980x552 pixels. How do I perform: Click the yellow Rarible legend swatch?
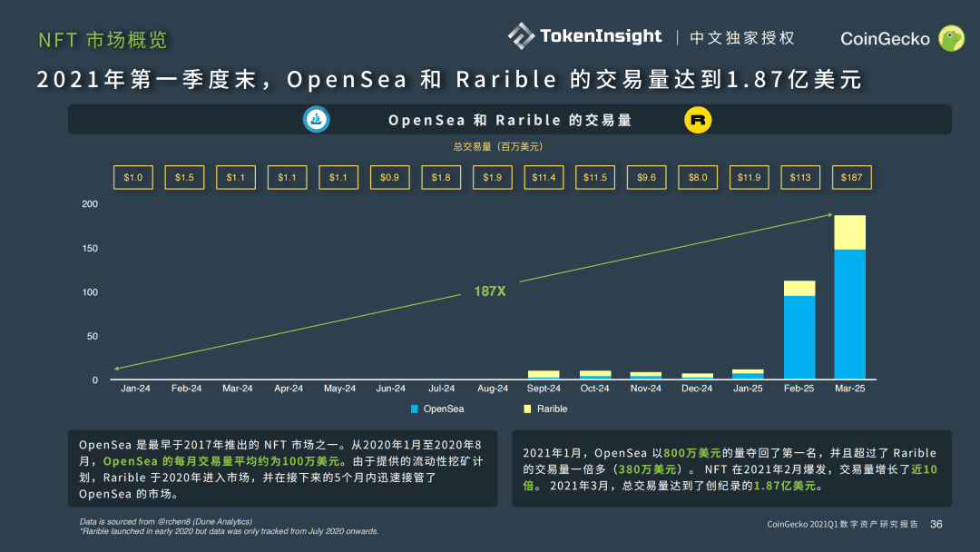[x=527, y=409]
